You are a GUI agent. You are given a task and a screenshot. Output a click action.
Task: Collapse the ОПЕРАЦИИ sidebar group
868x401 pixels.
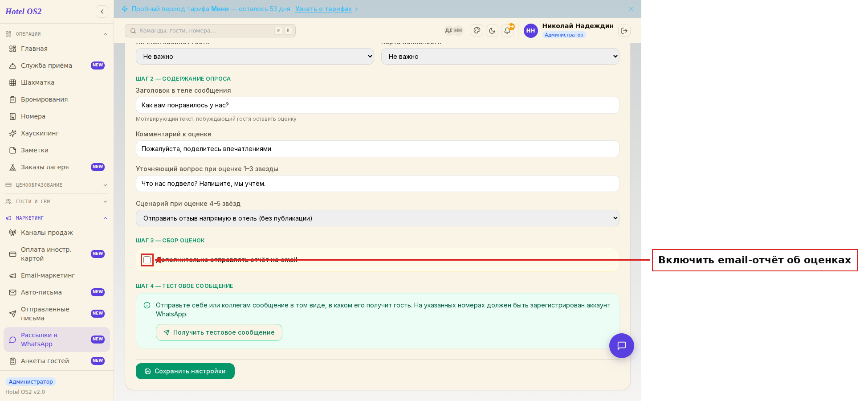pyautogui.click(x=57, y=34)
